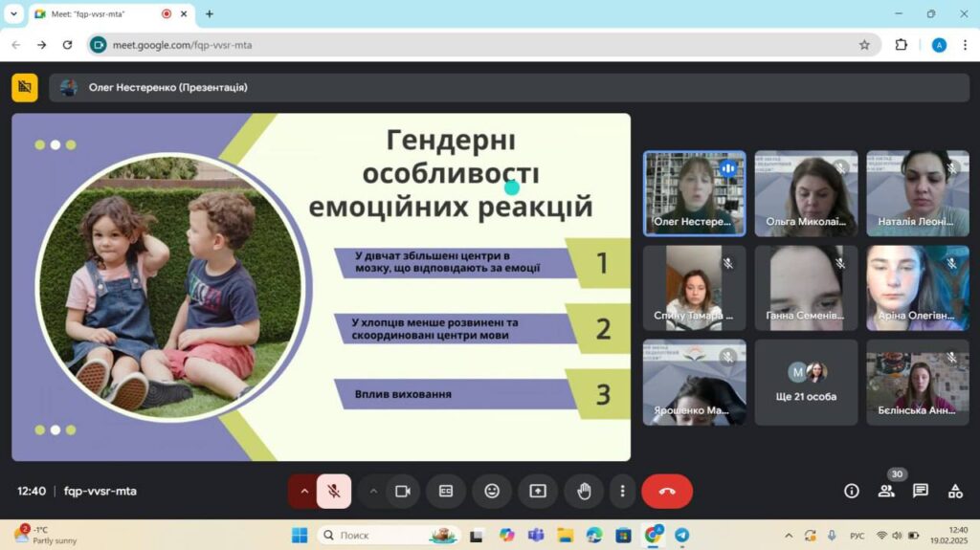This screenshot has height=550, width=980.
Task: Click the present screen icon
Action: point(538,491)
